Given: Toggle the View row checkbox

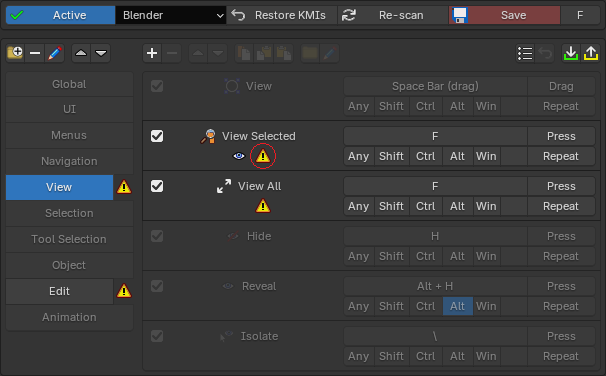Looking at the screenshot, I should 157,86.
